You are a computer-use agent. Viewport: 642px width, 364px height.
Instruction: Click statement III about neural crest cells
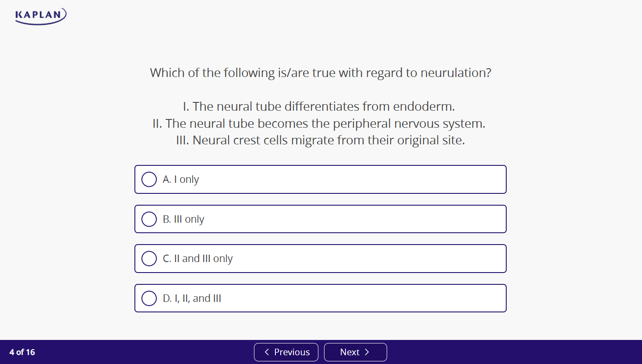coord(320,140)
